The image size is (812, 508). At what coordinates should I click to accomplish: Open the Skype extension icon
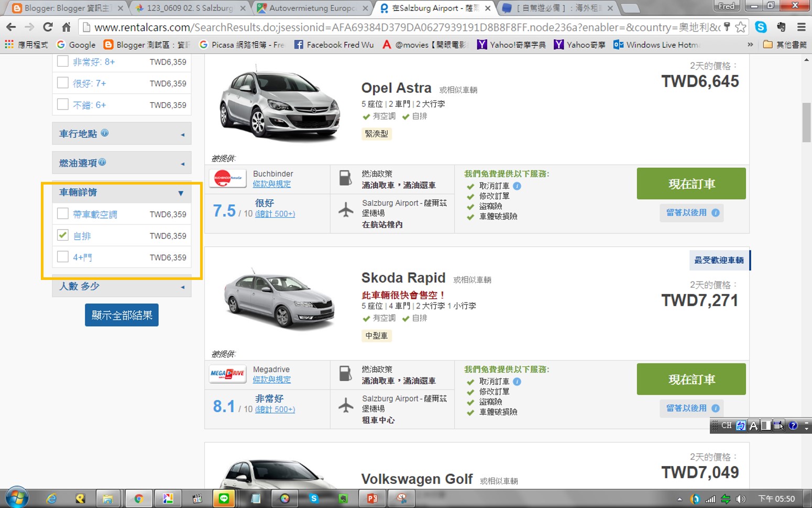click(761, 27)
